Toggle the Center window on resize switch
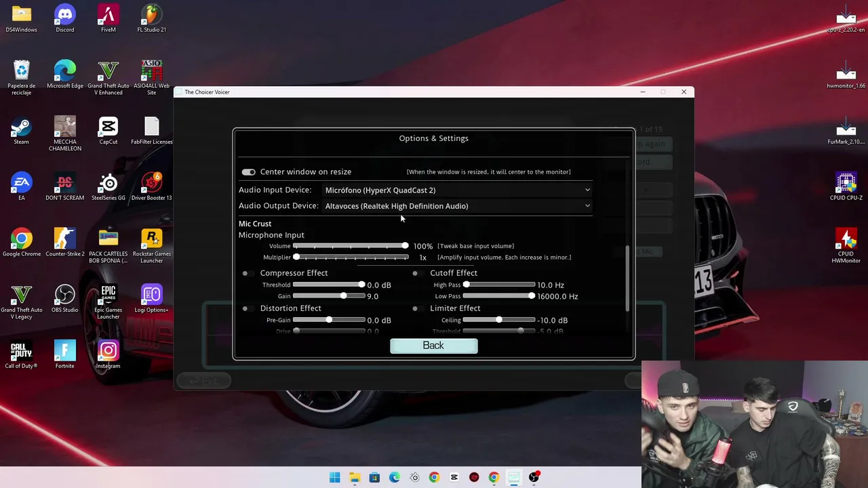This screenshot has height=488, width=868. click(248, 172)
